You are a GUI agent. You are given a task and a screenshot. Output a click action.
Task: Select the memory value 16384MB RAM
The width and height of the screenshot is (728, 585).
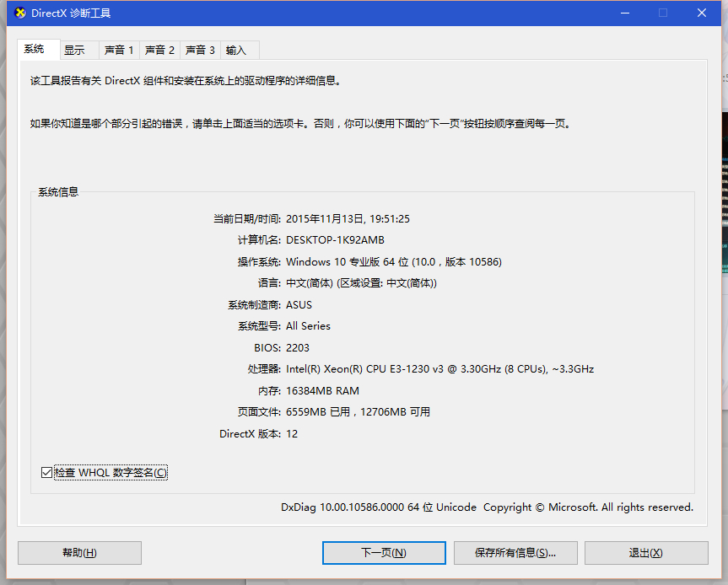(x=323, y=390)
